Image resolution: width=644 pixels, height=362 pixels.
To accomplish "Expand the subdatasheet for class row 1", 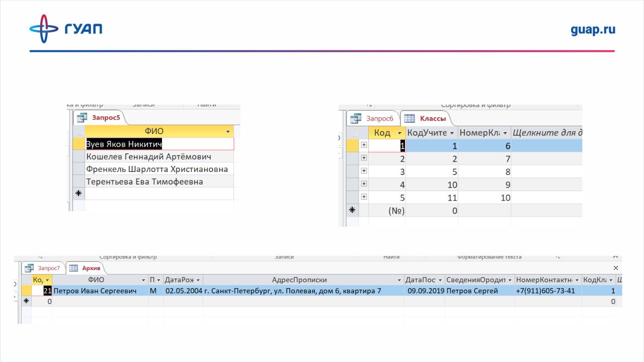I will (x=364, y=145).
